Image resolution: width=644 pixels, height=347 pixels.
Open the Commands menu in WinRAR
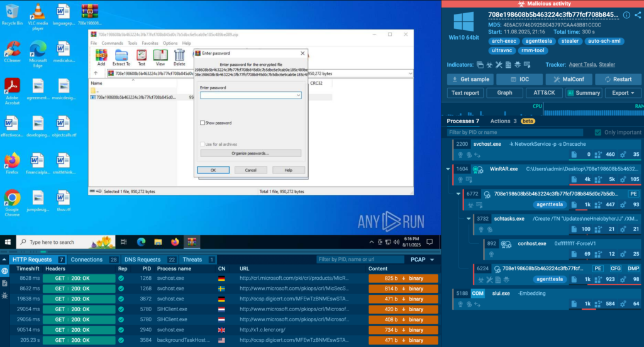112,43
